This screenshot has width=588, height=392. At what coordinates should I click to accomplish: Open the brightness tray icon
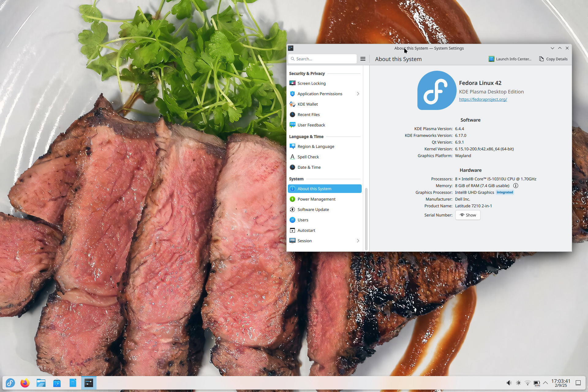518,383
